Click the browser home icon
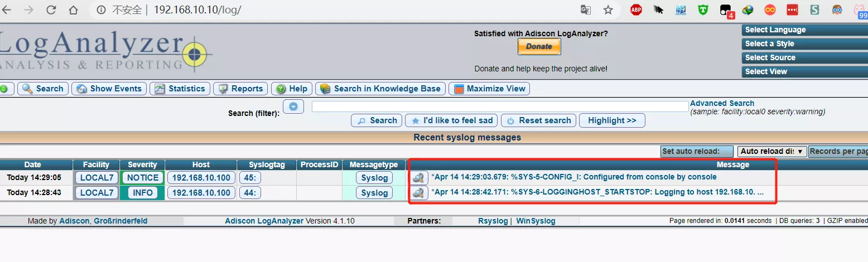This screenshot has height=262, width=868. click(x=73, y=10)
